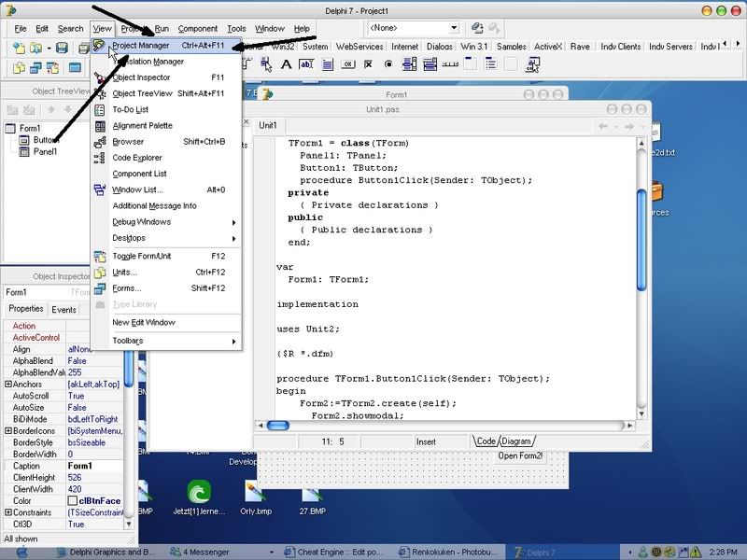Switch to the Events tab
747x560 pixels.
[63, 309]
